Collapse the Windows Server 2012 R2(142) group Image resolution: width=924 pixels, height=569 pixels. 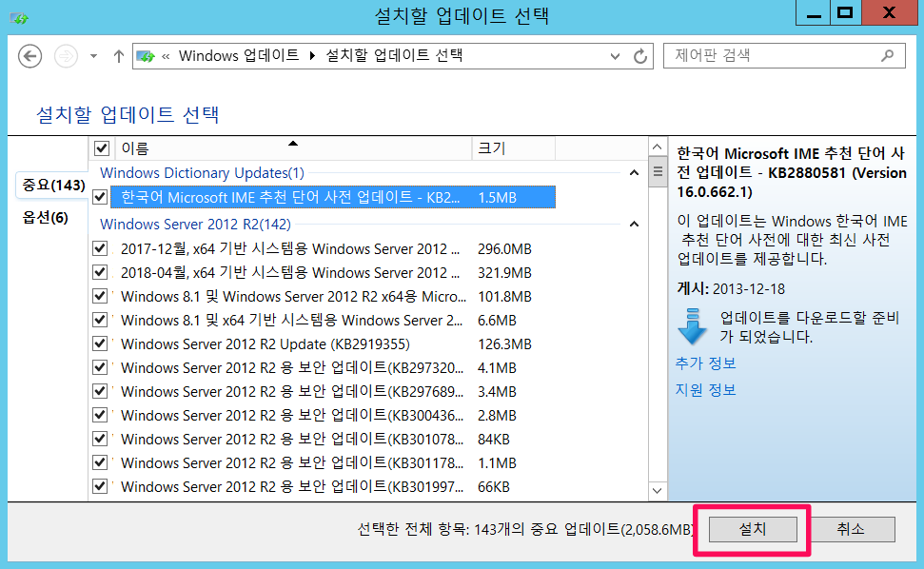pos(634,225)
